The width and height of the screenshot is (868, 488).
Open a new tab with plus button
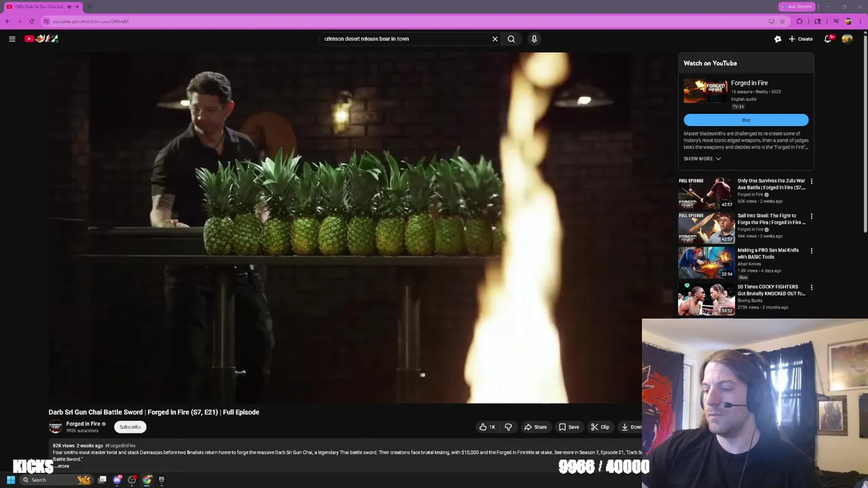tap(90, 7)
